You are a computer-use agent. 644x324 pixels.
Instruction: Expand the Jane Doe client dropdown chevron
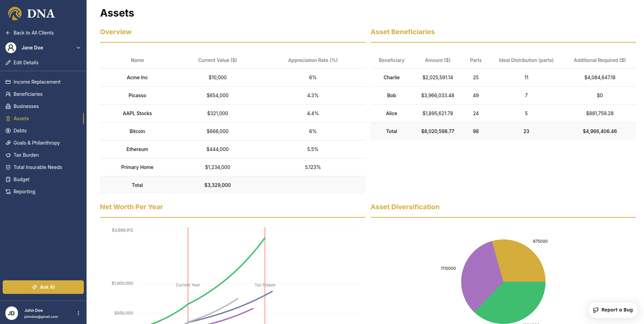click(78, 48)
